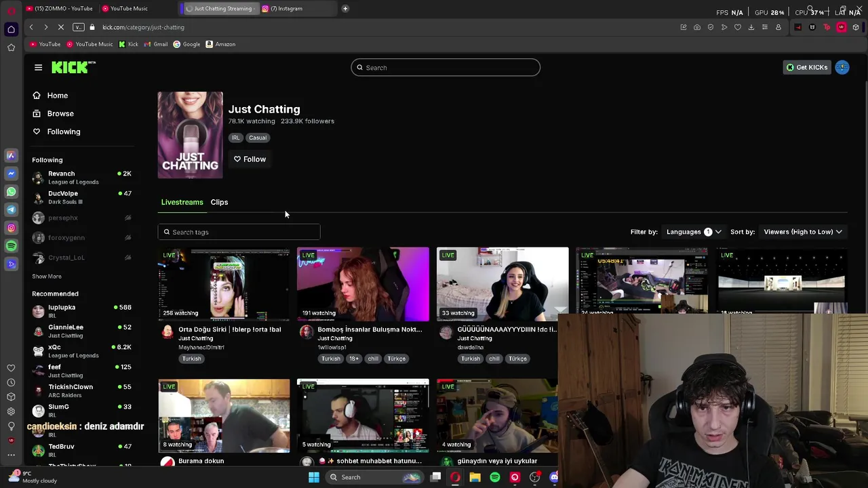This screenshot has width=868, height=488.
Task: Add page to bookmarks heart in address bar
Action: point(738,27)
